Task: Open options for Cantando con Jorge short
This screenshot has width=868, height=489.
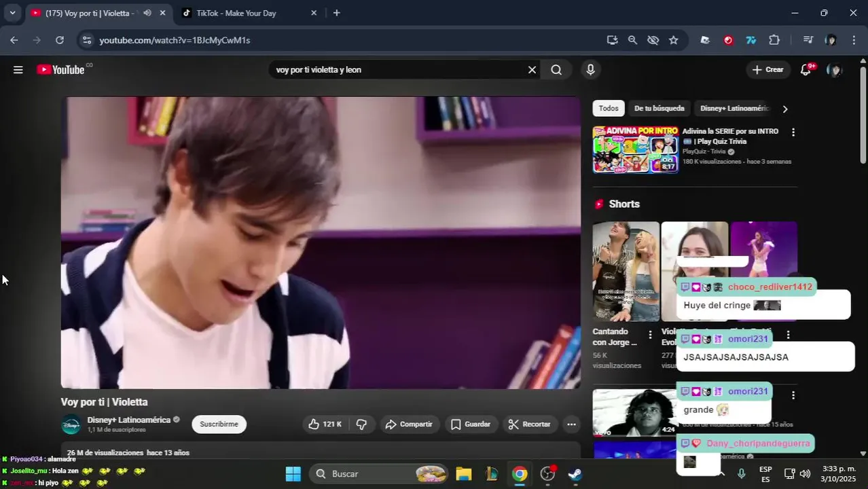Action: click(650, 335)
